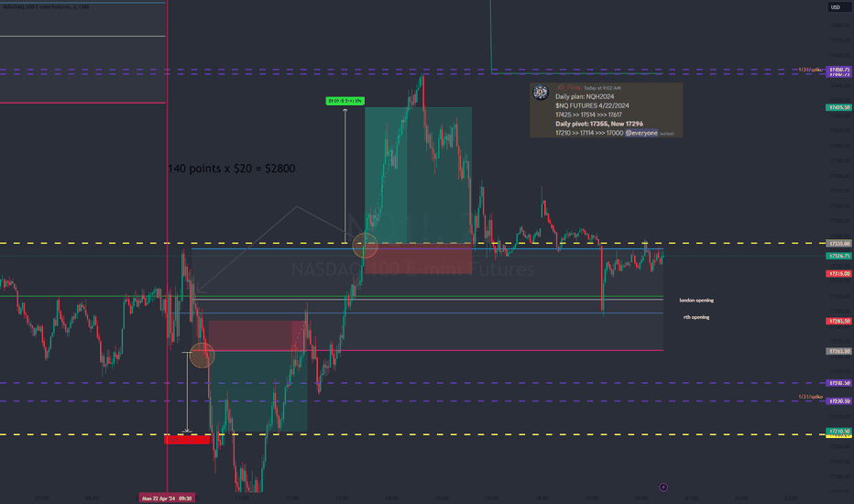Click the 17335.00 gray price label
Screen dimensions: 854x504
pyautogui.click(x=838, y=244)
